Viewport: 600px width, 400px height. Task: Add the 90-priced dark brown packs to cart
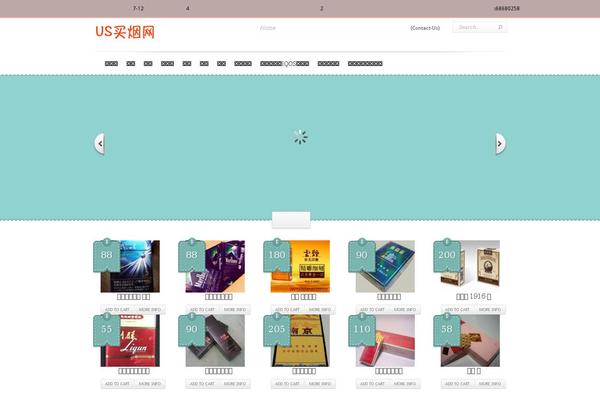click(202, 384)
